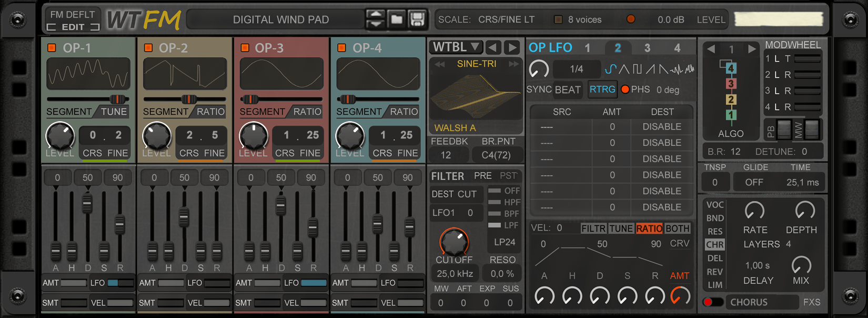Toggle the orange indicator before 0.0 dB
The width and height of the screenshot is (868, 318).
630,19
